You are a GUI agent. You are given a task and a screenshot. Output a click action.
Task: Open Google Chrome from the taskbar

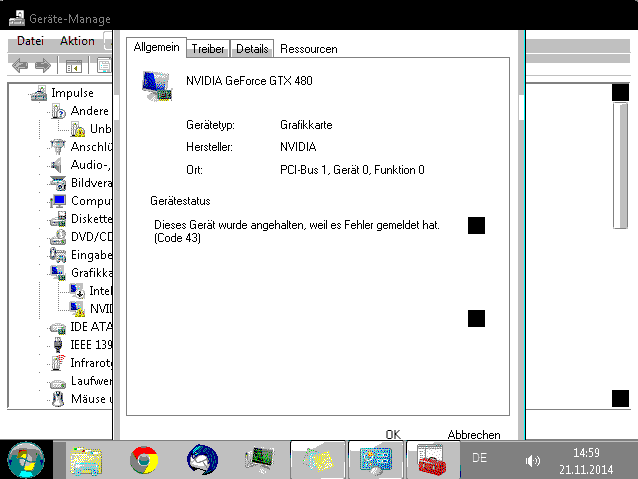pyautogui.click(x=144, y=460)
